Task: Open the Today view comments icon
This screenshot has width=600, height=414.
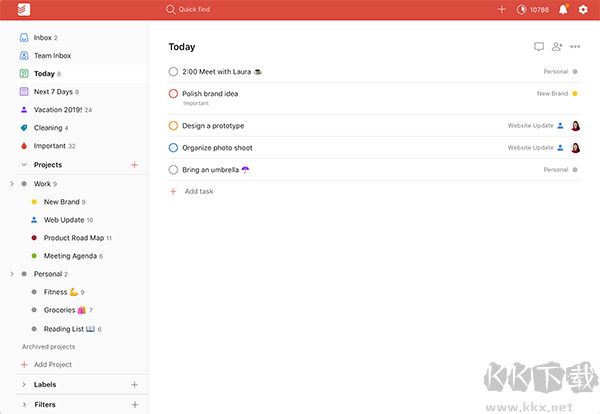Action: point(539,47)
